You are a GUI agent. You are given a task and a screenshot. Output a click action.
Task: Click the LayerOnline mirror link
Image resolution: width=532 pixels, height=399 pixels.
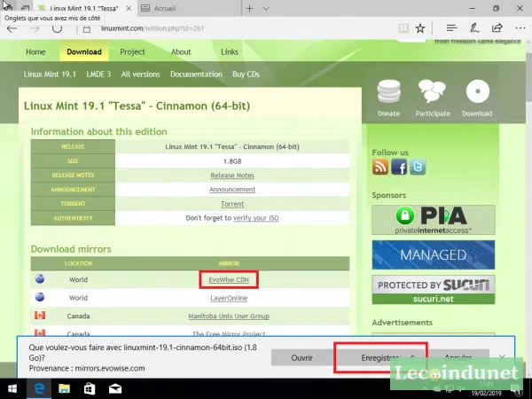[229, 298]
